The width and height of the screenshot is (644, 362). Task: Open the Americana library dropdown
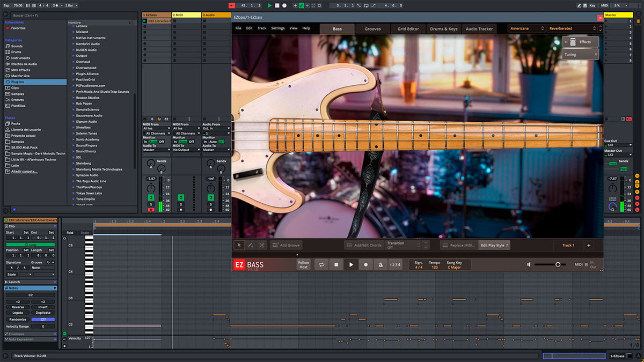(x=526, y=28)
